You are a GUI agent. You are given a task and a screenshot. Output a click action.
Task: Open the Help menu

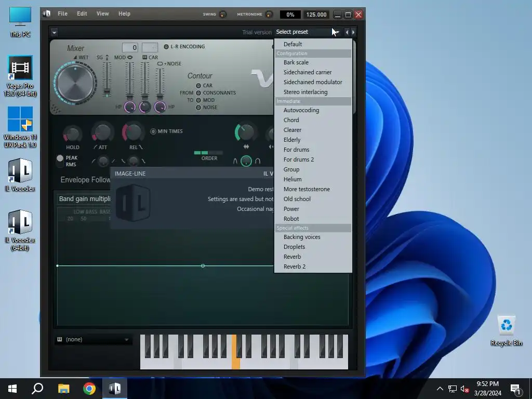[x=124, y=14]
